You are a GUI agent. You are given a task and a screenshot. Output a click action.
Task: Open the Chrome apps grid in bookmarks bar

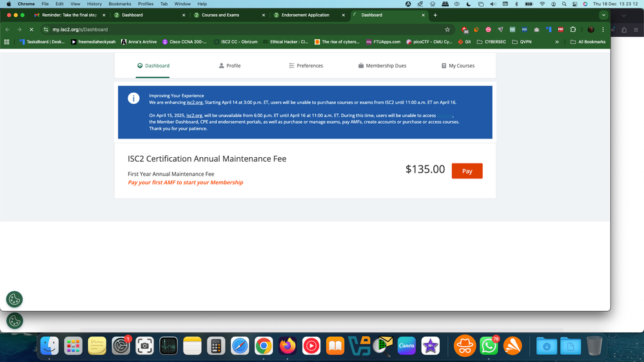tap(6, 42)
